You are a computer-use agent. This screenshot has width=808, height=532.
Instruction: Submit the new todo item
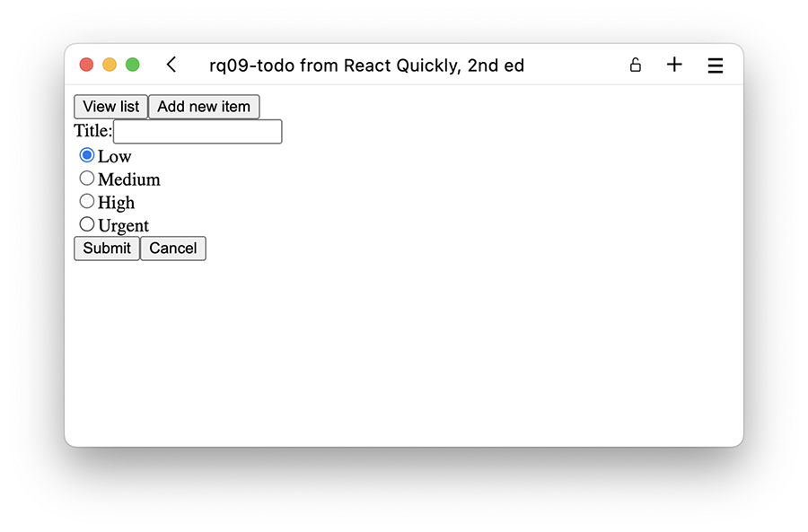(x=107, y=249)
